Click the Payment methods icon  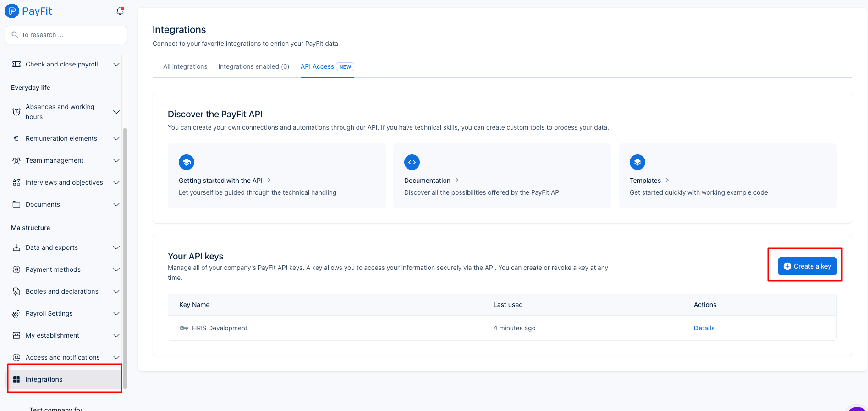pos(16,269)
